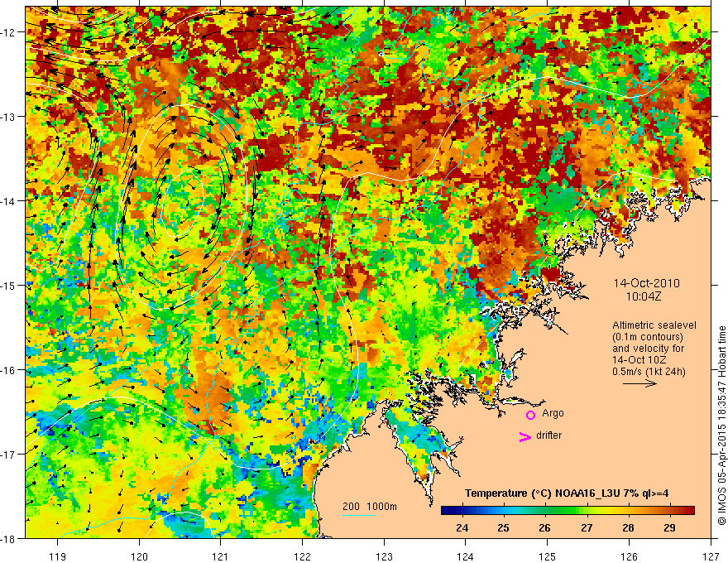Click longitude axis label 127
728x563 pixels.
(x=711, y=556)
